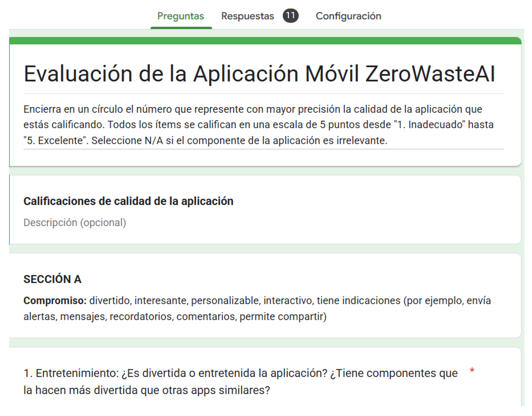Edit the form description starting with Encierra
The image size is (532, 416).
[253, 109]
